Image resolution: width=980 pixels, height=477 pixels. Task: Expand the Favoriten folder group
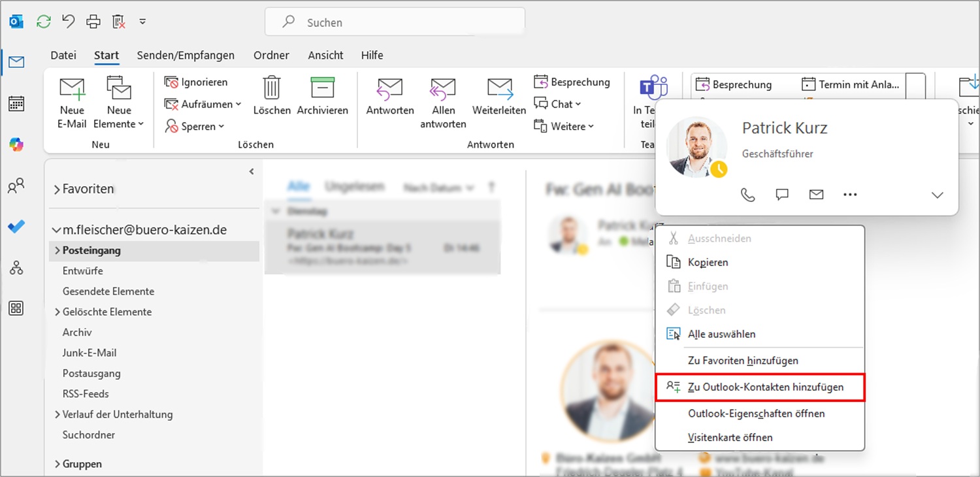(x=57, y=189)
